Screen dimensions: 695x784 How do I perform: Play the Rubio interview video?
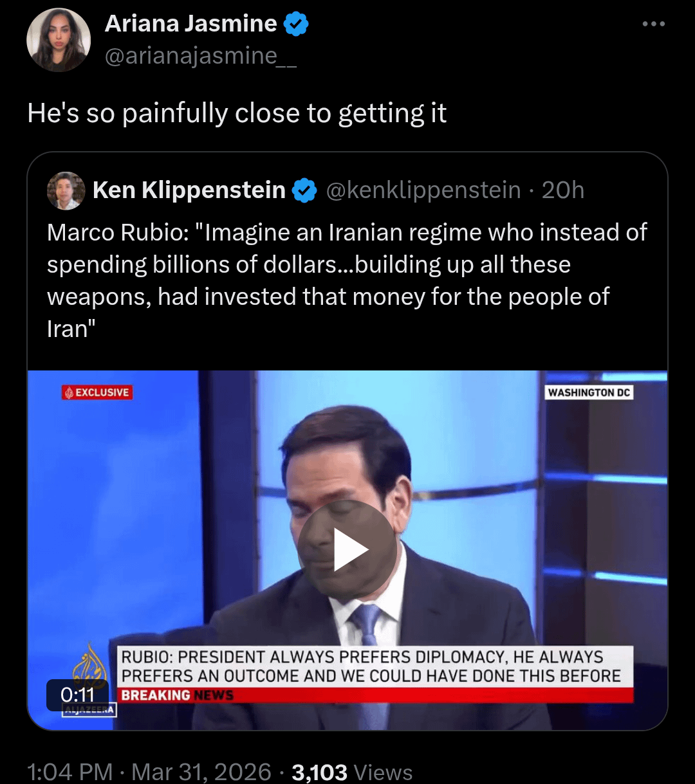pyautogui.click(x=347, y=549)
